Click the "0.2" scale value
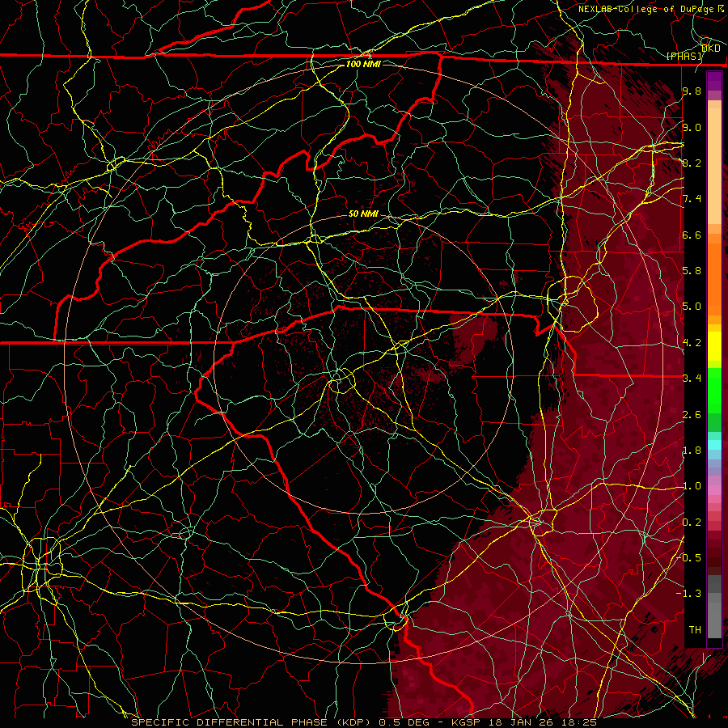The width and height of the screenshot is (728, 728). pos(692,523)
